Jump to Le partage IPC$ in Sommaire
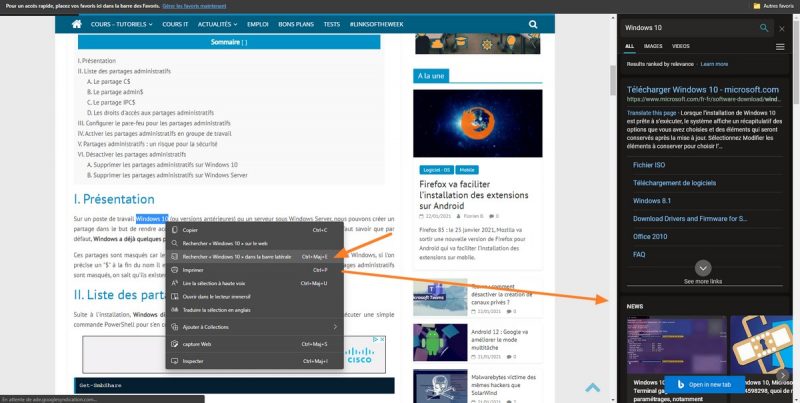This screenshot has height=403, width=800. coord(111,102)
